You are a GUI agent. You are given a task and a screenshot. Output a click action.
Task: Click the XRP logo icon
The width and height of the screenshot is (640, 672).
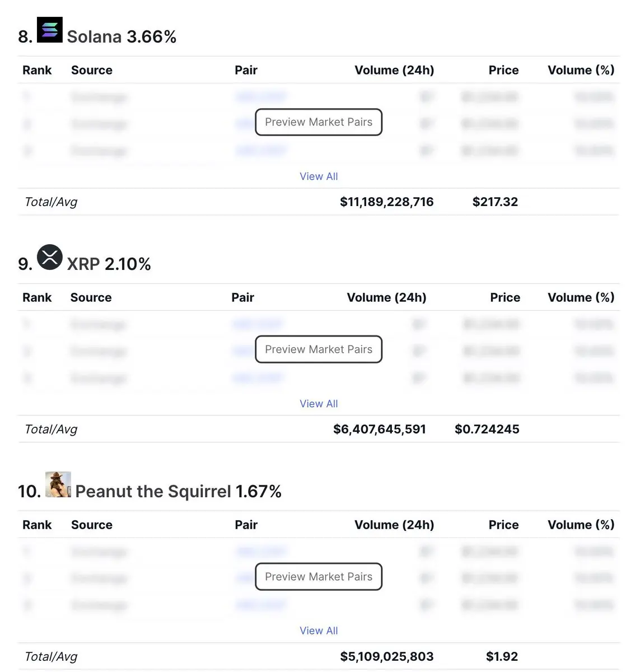pos(49,258)
